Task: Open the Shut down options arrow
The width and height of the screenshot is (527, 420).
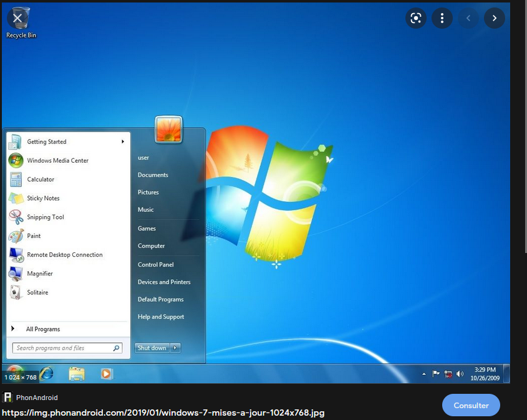Action: tap(175, 348)
